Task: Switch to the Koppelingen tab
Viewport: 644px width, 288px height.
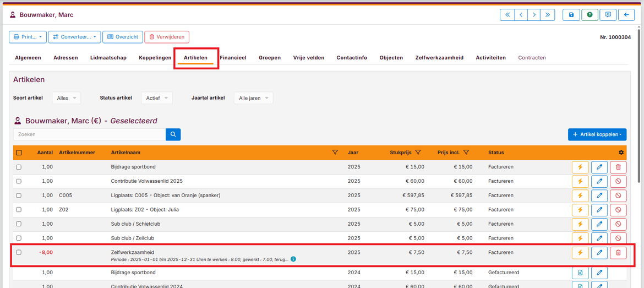Action: (155, 58)
